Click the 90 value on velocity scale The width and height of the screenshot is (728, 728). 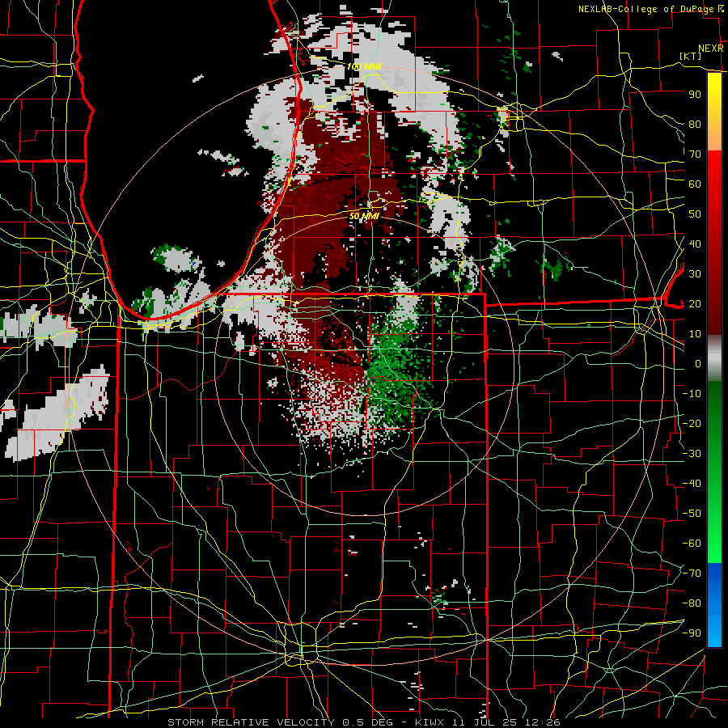(x=695, y=95)
